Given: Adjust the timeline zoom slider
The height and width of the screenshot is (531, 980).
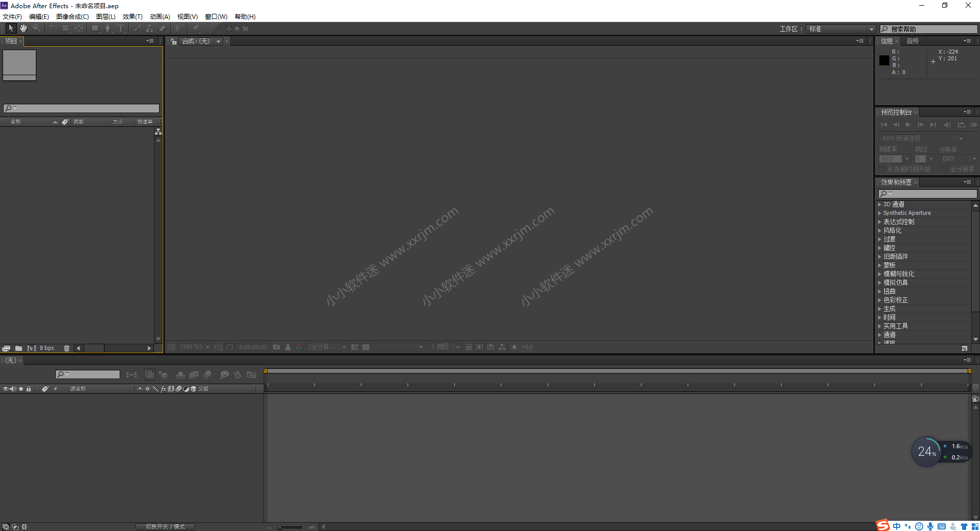Looking at the screenshot, I should [291, 527].
